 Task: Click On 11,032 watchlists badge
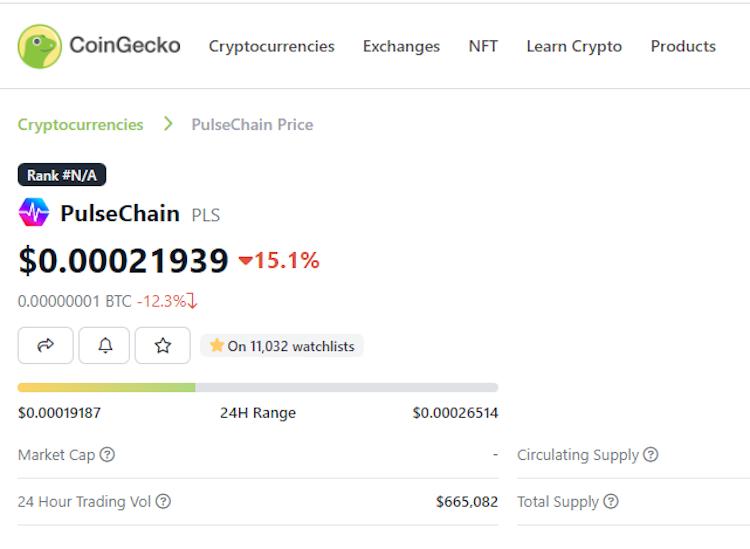[282, 346]
